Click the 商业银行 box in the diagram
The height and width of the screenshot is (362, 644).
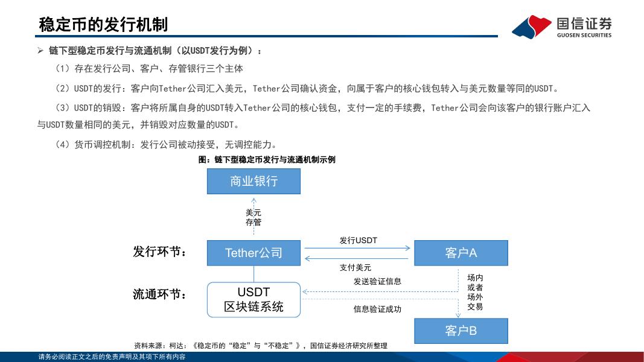point(253,181)
